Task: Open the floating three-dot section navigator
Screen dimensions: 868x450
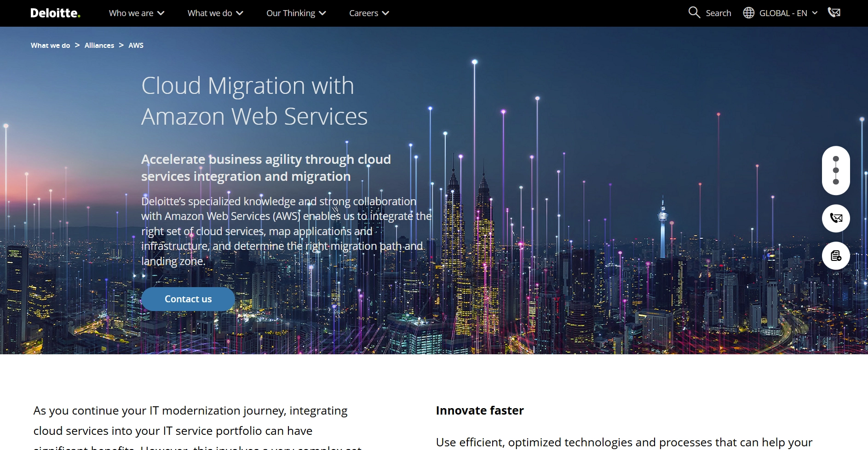Action: (836, 170)
